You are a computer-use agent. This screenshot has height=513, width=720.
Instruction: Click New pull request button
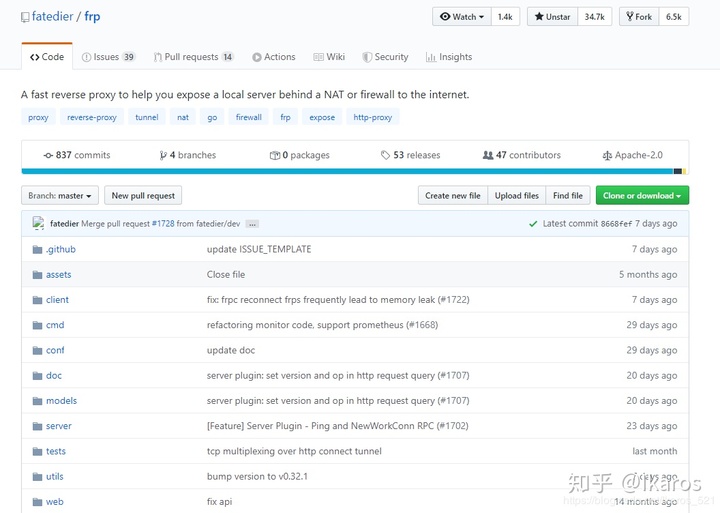tap(143, 196)
